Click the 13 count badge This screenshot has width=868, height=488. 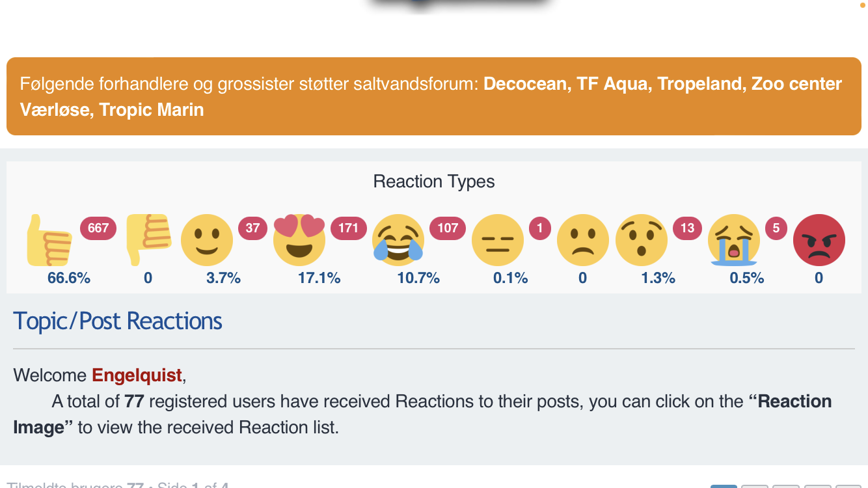click(687, 228)
